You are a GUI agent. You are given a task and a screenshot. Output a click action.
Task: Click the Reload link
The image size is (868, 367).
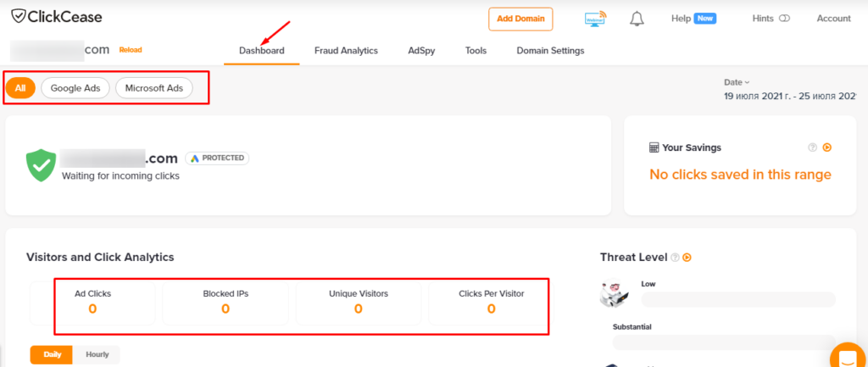click(x=131, y=50)
